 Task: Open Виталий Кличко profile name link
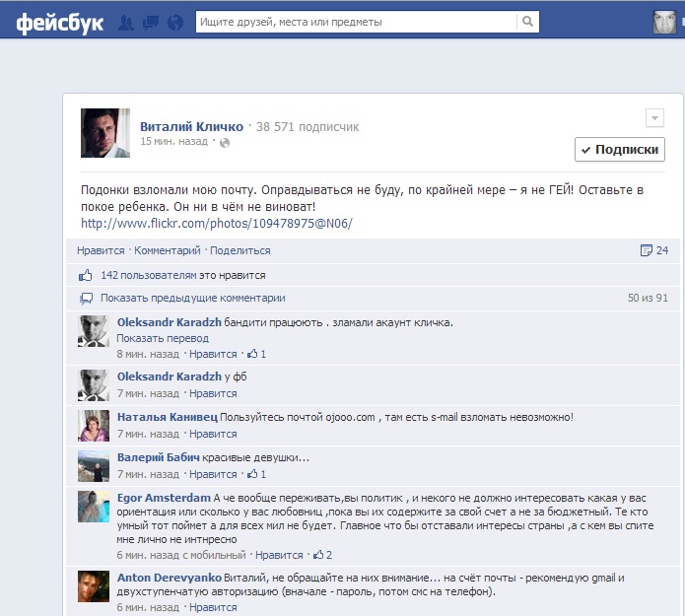[191, 127]
